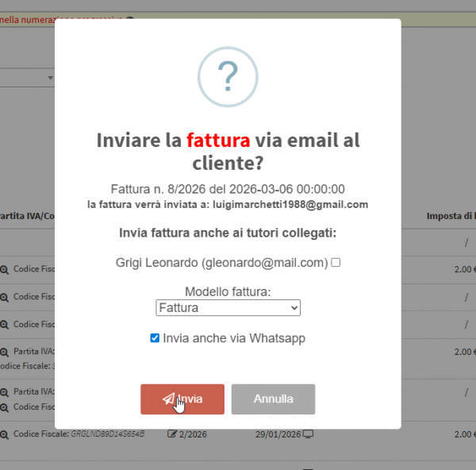Click the monitor icon next to 29/01/2026
The height and width of the screenshot is (470, 476).
309,434
